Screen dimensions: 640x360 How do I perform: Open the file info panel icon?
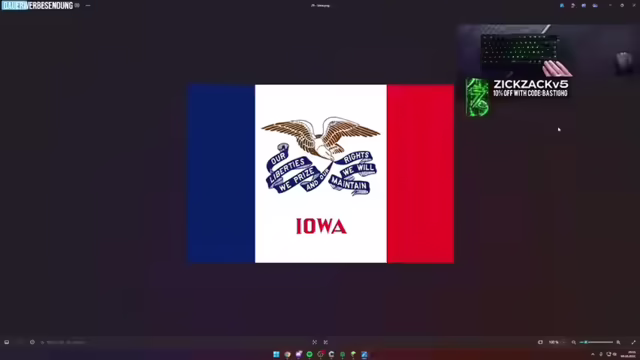click(32, 342)
